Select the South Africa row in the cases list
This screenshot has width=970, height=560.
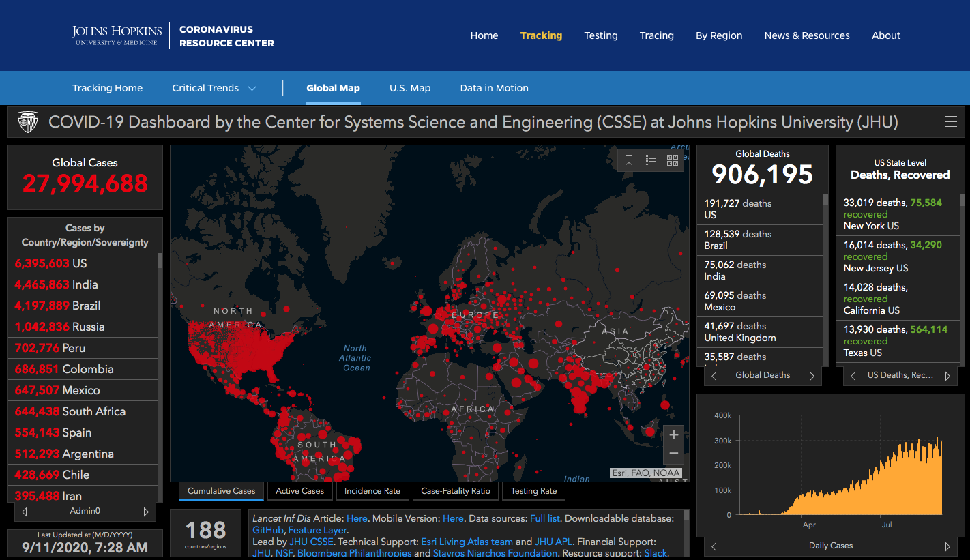pos(82,411)
